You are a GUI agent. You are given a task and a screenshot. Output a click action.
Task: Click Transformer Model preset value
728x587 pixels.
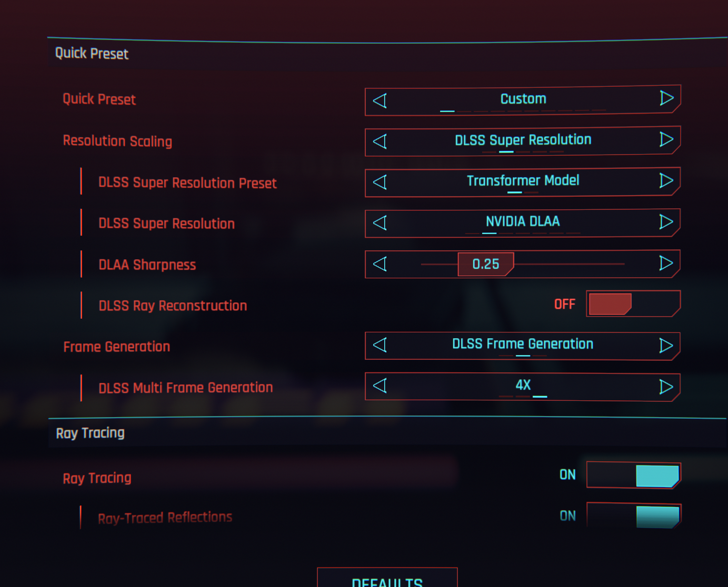pyautogui.click(x=523, y=181)
